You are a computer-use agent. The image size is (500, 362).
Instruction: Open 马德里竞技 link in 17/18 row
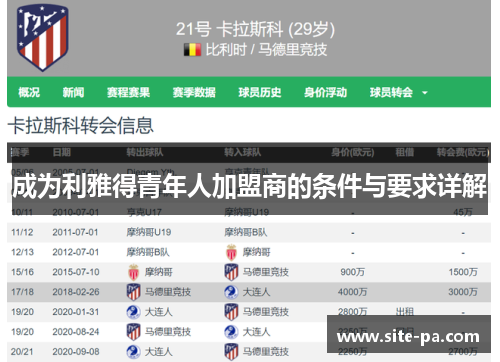[x=168, y=292]
